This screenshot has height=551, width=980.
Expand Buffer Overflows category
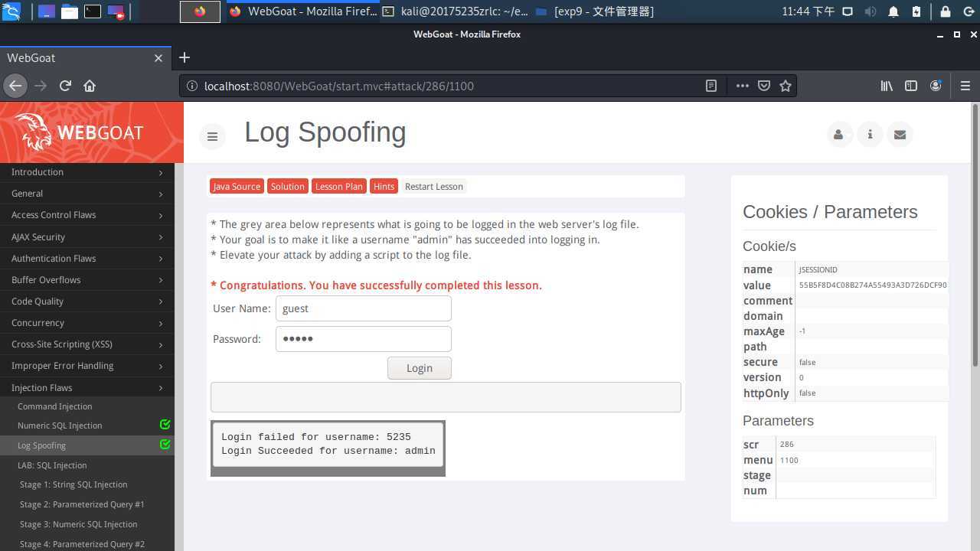point(87,280)
